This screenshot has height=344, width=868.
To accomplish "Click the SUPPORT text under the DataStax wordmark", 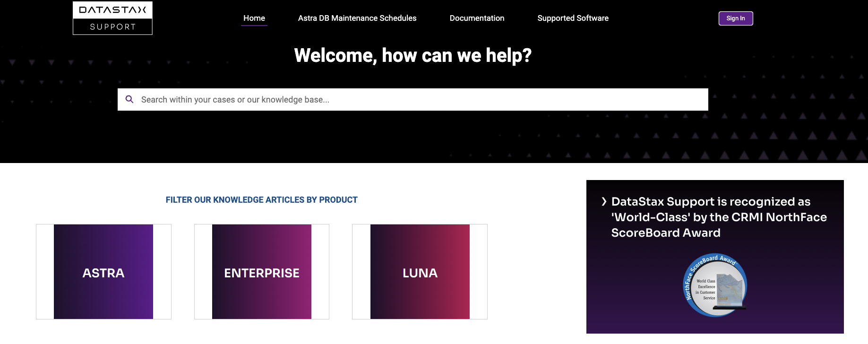I will (x=112, y=27).
